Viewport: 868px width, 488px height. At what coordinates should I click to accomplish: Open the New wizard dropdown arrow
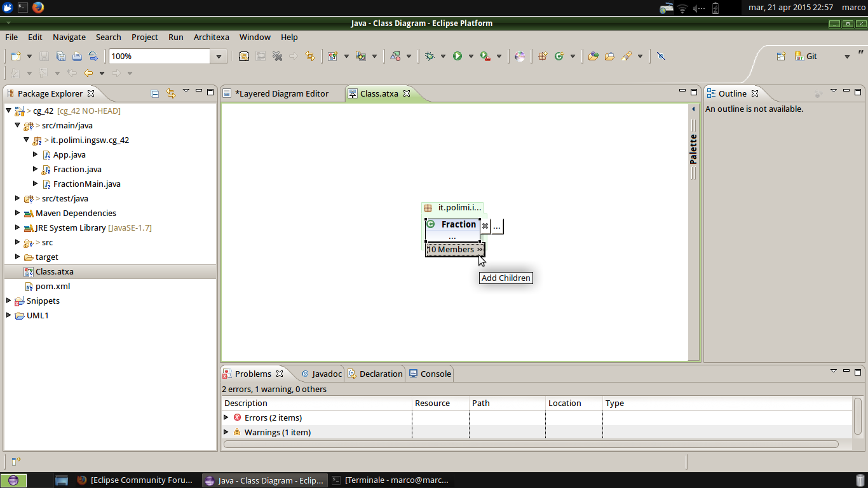[29, 56]
